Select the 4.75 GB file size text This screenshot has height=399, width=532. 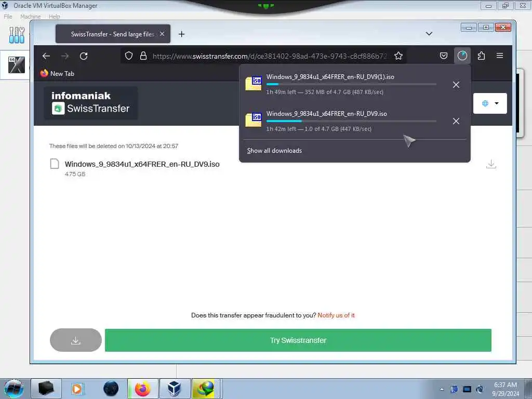pos(75,174)
